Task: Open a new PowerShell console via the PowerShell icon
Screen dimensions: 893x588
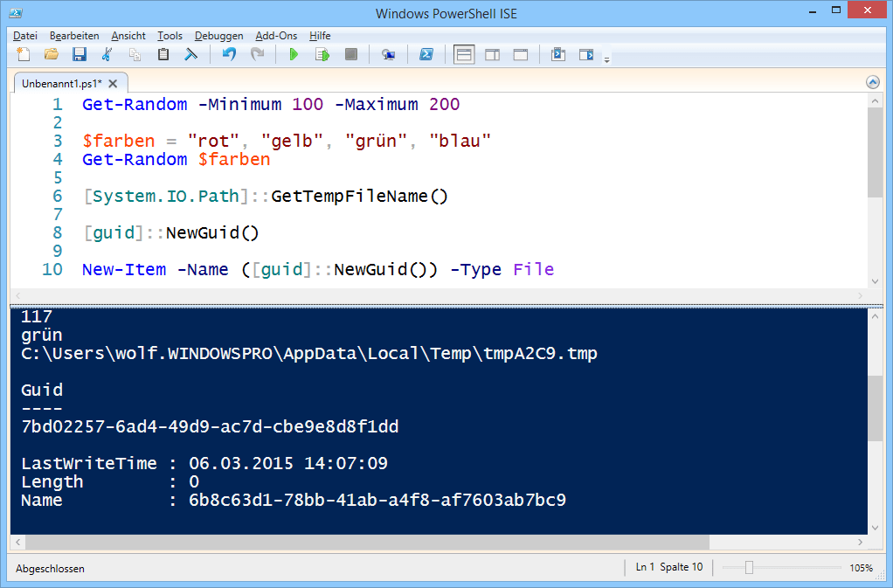Action: (426, 54)
